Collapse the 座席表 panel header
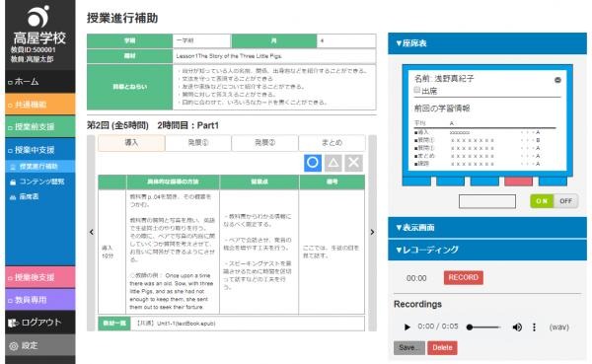The image size is (592, 364). point(487,43)
